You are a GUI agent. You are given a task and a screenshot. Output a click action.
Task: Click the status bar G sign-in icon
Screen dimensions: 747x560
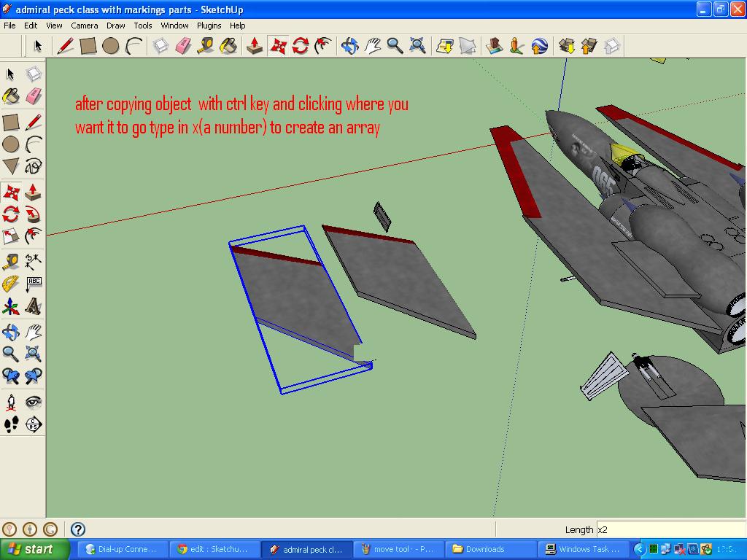click(x=50, y=529)
